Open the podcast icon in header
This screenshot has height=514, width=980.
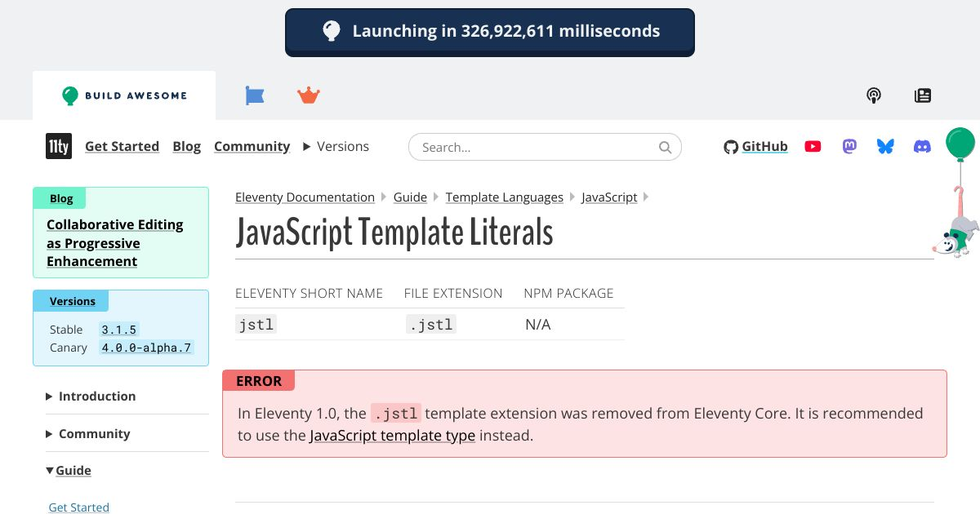click(x=874, y=95)
